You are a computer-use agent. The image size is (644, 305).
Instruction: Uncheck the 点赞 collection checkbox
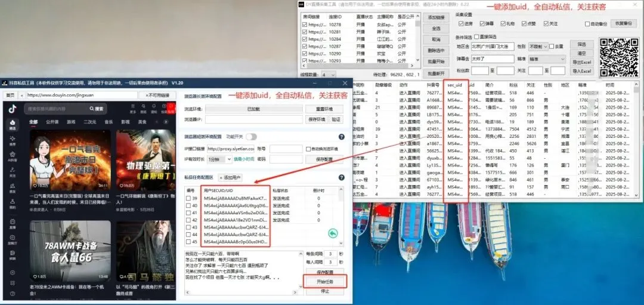click(x=525, y=23)
